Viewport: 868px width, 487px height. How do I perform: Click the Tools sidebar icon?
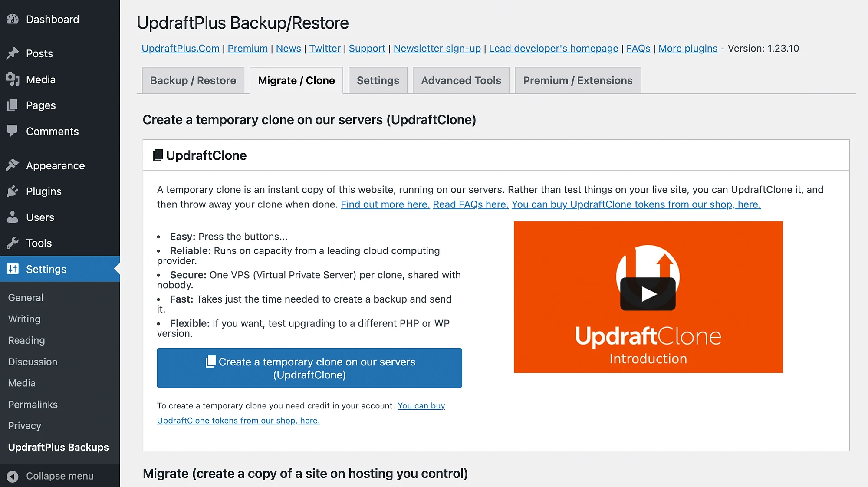(x=12, y=243)
